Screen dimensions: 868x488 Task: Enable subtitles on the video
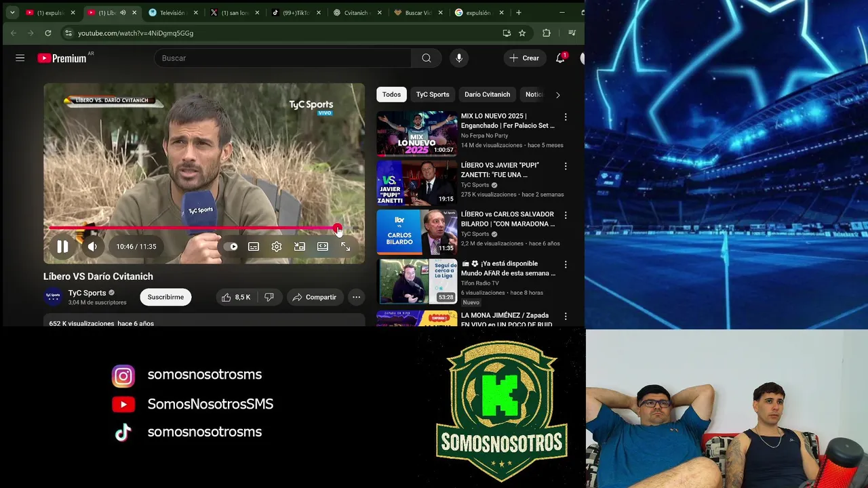pyautogui.click(x=254, y=247)
